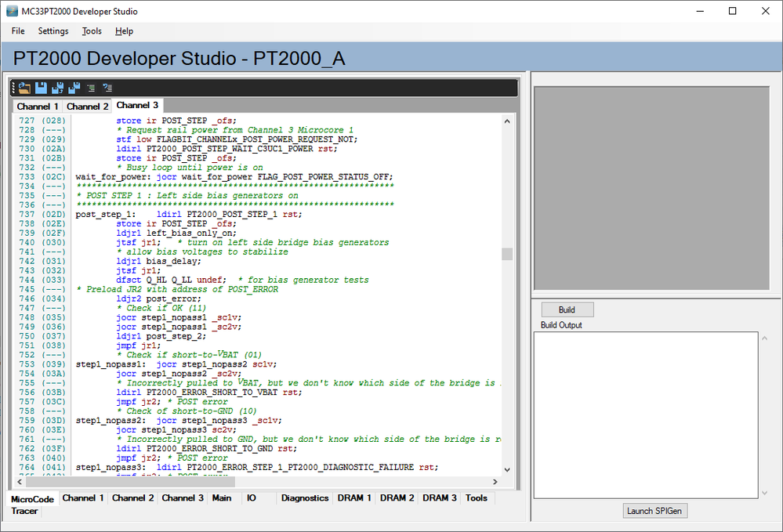The height and width of the screenshot is (532, 783).
Task: Click the toolbar grip handle
Action: 13,88
